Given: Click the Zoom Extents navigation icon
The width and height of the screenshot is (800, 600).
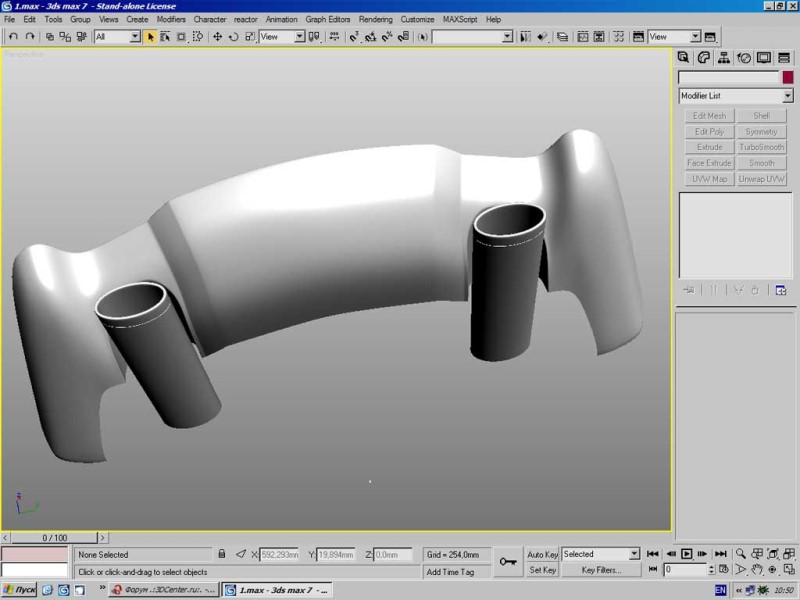Looking at the screenshot, I should (x=773, y=554).
